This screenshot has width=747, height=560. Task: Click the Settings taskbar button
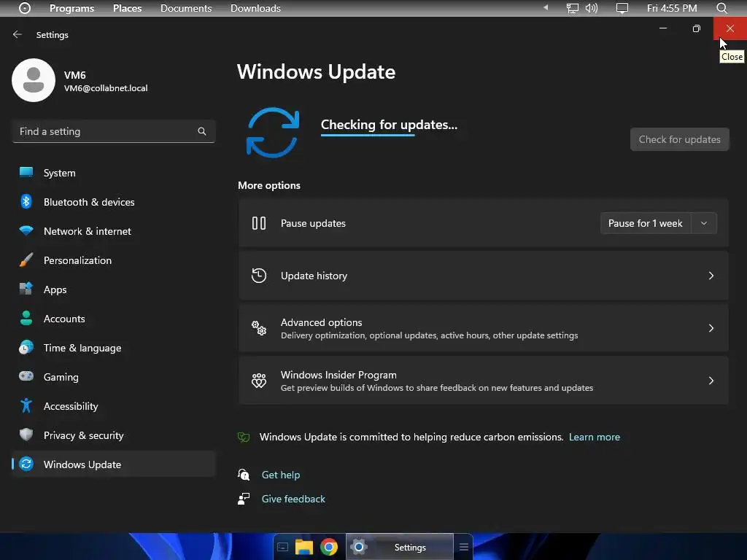[400, 547]
